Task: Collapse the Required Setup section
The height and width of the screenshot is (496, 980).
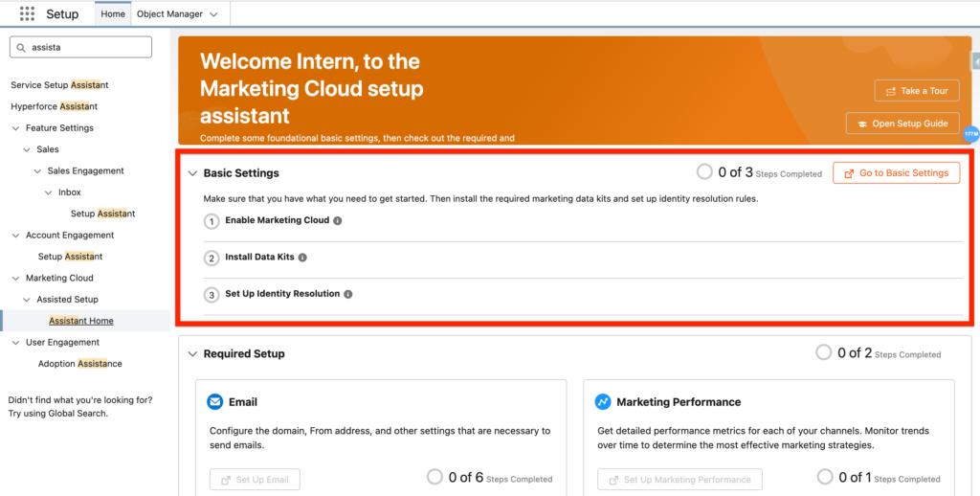Action: [192, 353]
